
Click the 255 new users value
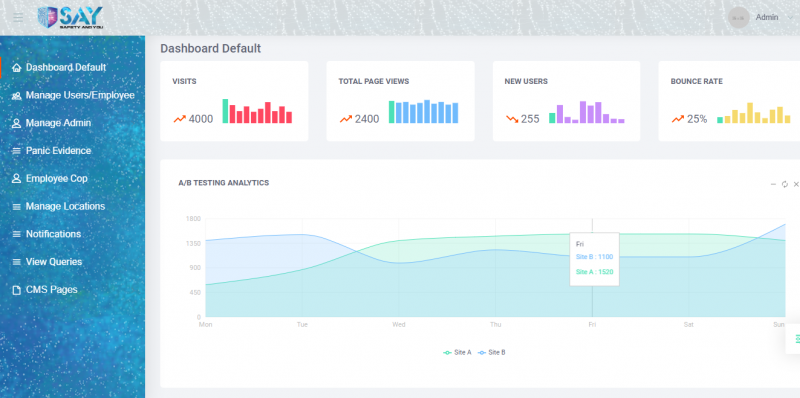[530, 119]
